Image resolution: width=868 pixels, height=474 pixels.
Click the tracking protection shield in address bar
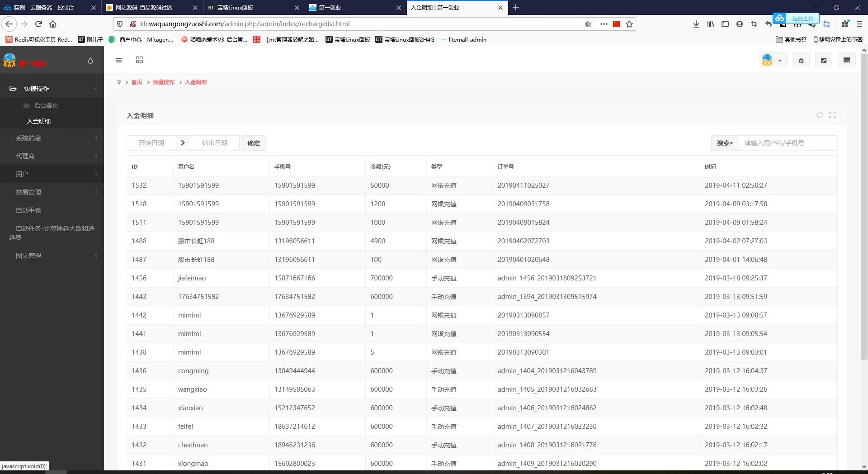(119, 24)
